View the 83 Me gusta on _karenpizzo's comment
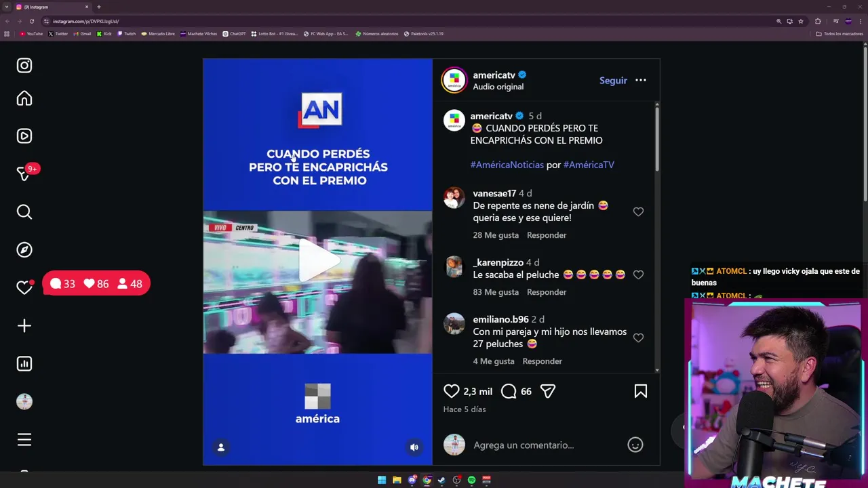This screenshot has width=868, height=488. [x=496, y=292]
